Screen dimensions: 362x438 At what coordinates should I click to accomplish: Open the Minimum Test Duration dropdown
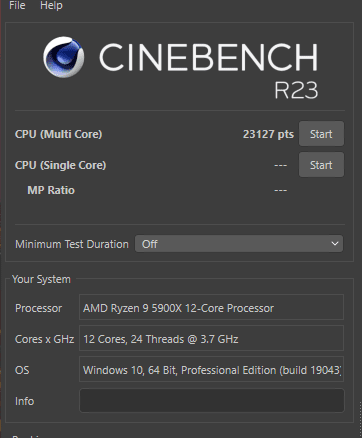239,244
